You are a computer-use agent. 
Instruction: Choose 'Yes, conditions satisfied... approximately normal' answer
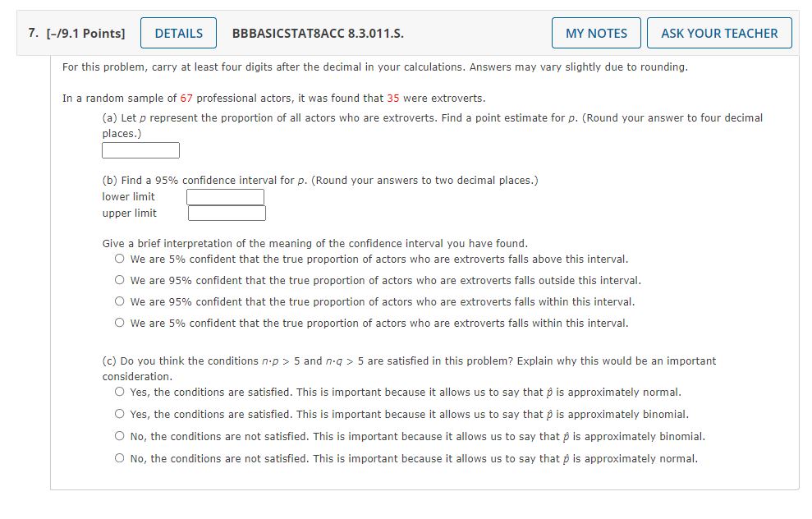tap(119, 392)
